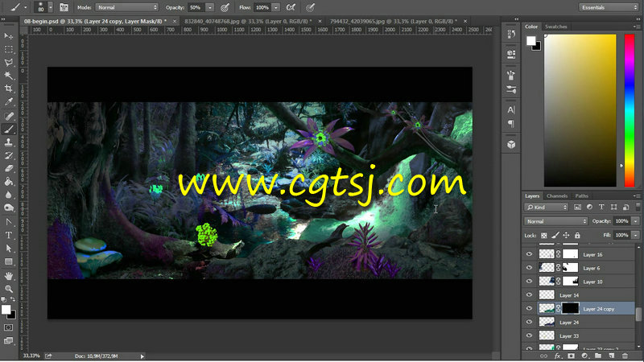Open the Flow slider arrow
Viewport: 644px width, 362px height.
pyautogui.click(x=276, y=7)
